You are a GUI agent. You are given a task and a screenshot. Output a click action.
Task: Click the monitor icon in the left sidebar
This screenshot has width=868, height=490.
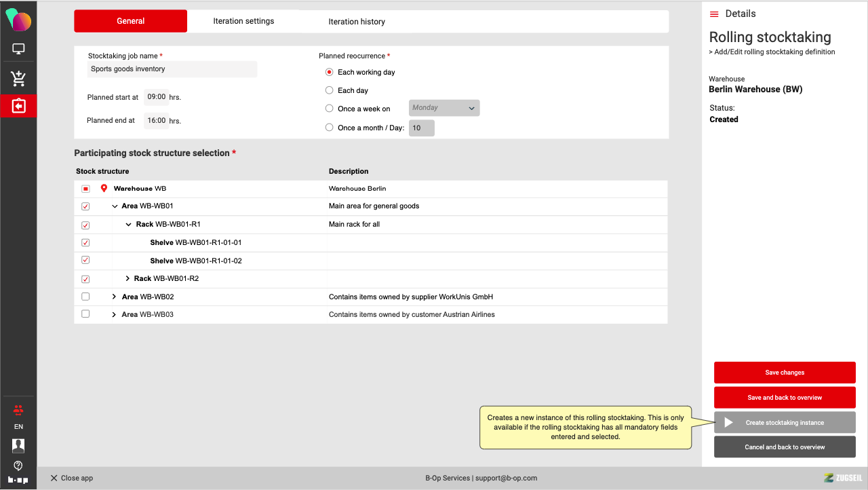click(x=18, y=49)
